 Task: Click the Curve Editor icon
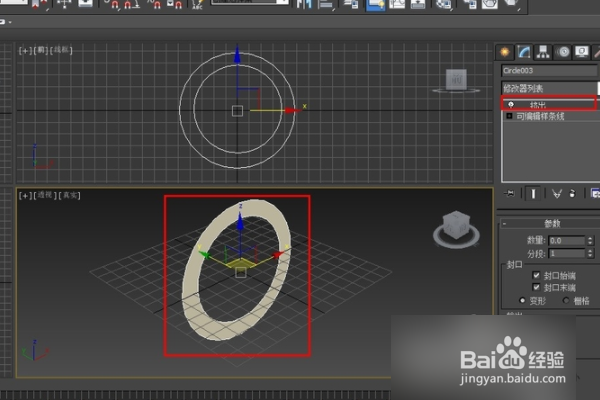click(x=397, y=4)
